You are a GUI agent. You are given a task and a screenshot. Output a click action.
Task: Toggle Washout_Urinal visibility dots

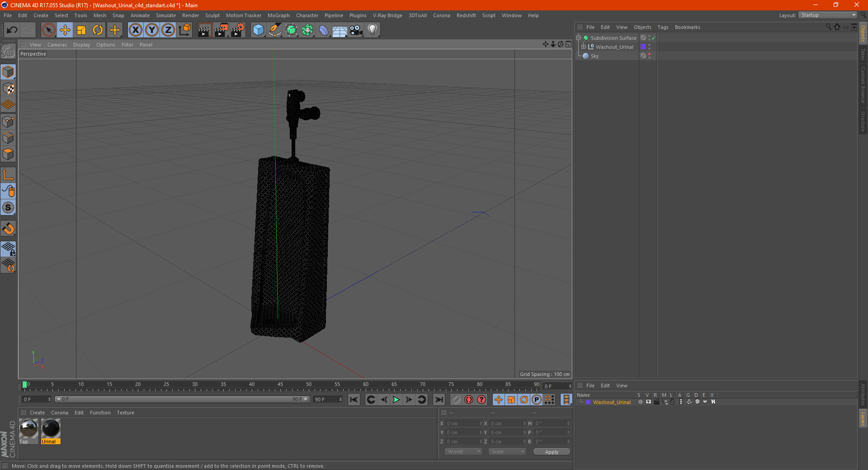[650, 47]
